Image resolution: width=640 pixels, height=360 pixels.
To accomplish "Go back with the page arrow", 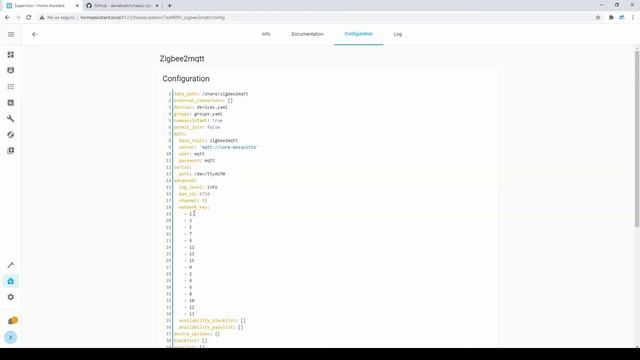I will tap(35, 35).
